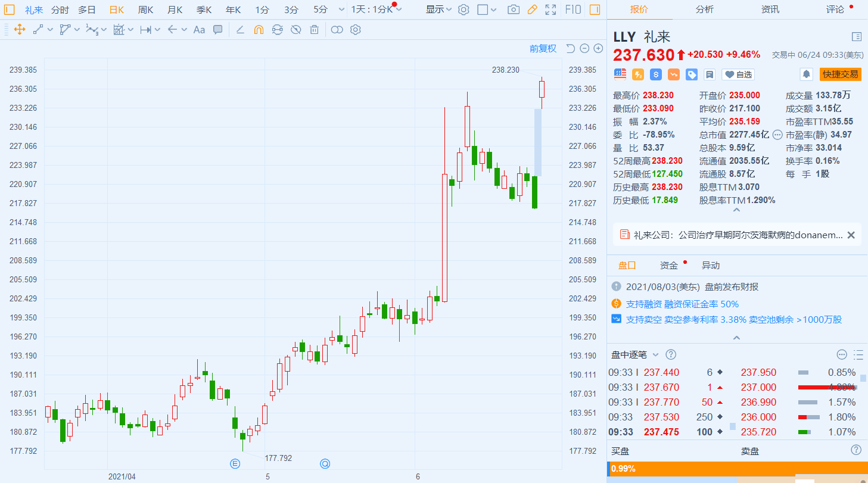Open the 资讯 news tab
The height and width of the screenshot is (483, 868).
(x=770, y=10)
